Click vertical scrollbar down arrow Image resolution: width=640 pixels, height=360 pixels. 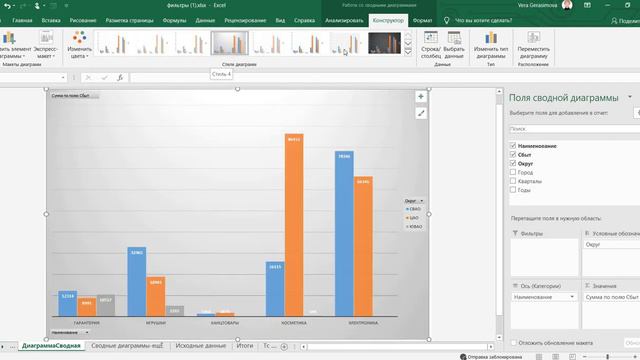click(x=499, y=338)
